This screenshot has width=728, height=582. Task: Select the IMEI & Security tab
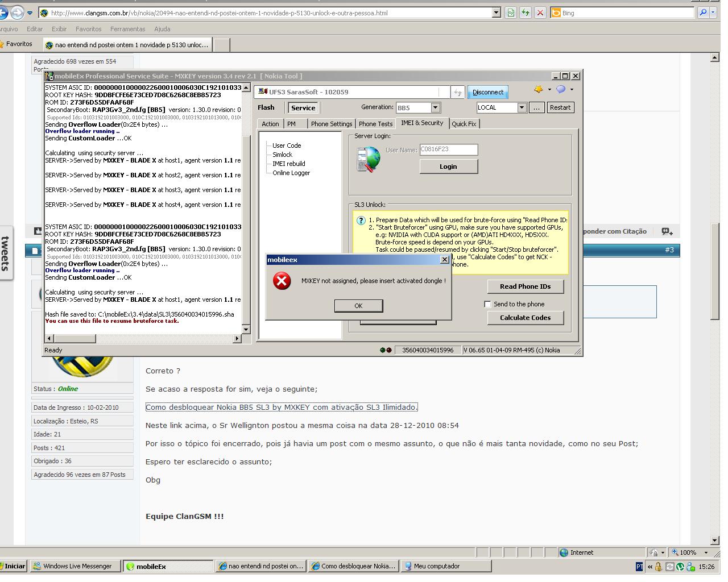pos(422,123)
